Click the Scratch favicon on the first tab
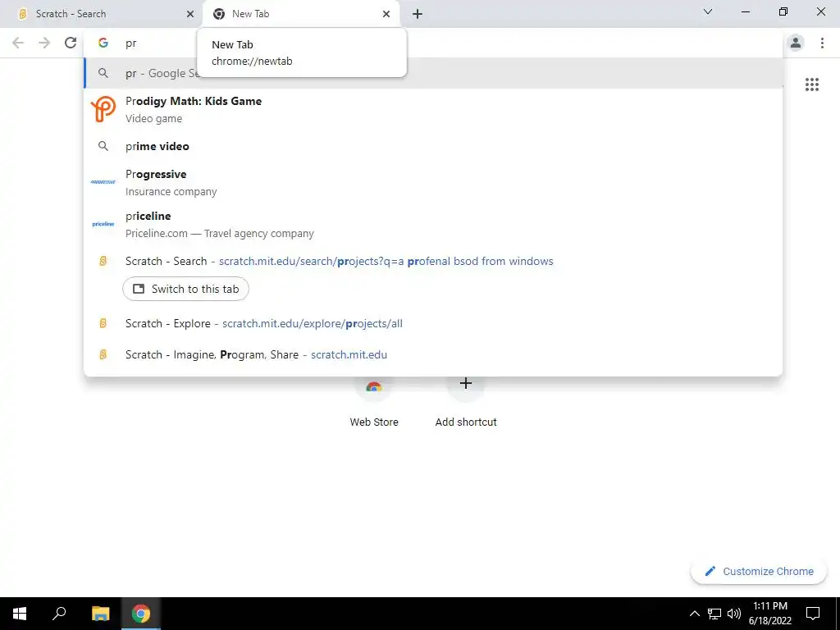The image size is (840, 630). pos(22,14)
